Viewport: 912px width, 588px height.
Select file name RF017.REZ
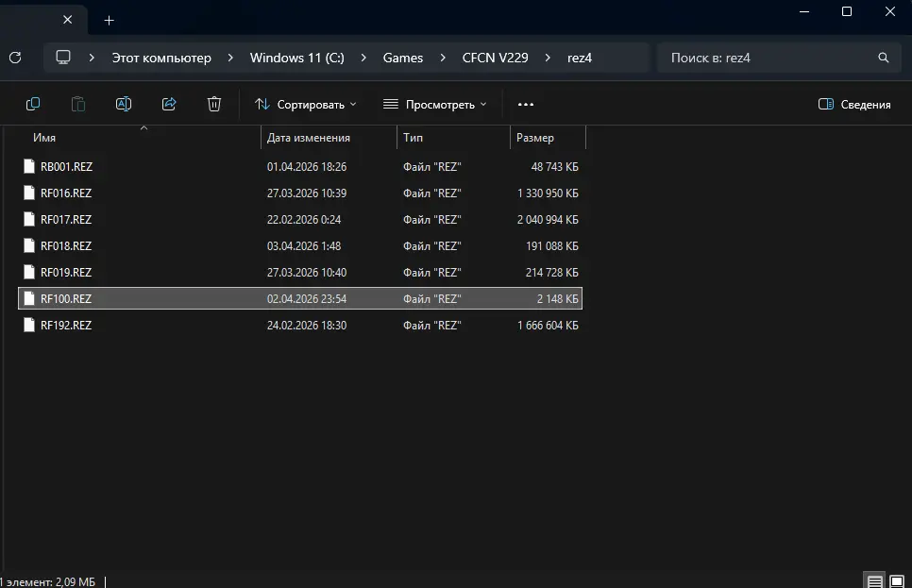click(66, 220)
